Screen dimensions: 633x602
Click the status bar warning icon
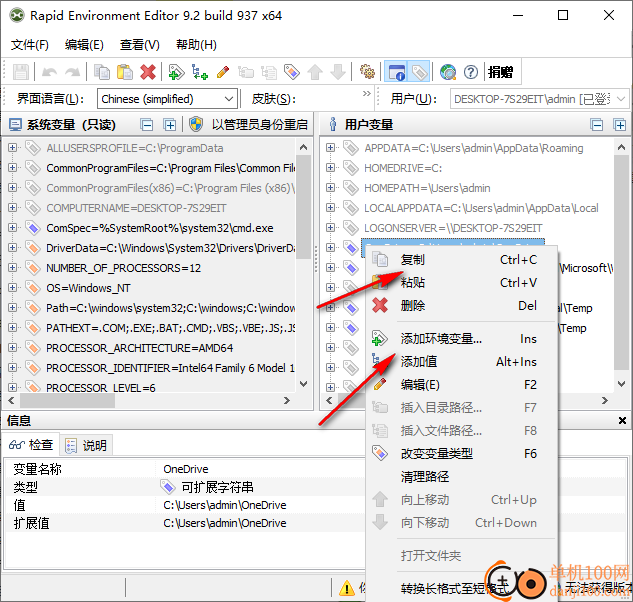[x=347, y=588]
